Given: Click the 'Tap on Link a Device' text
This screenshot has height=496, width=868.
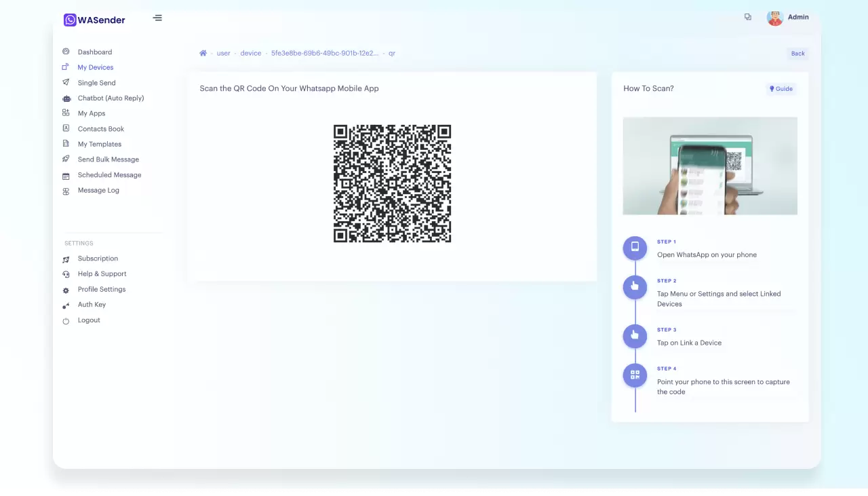Looking at the screenshot, I should click(x=689, y=343).
